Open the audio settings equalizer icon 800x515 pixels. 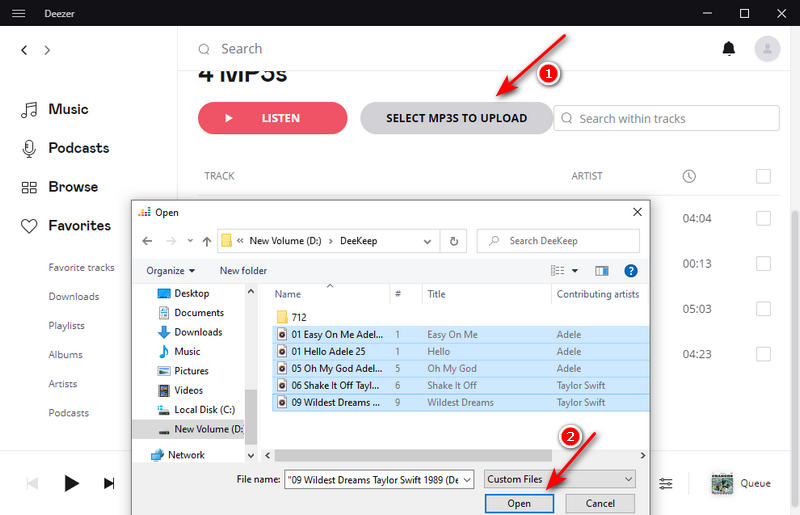point(665,483)
